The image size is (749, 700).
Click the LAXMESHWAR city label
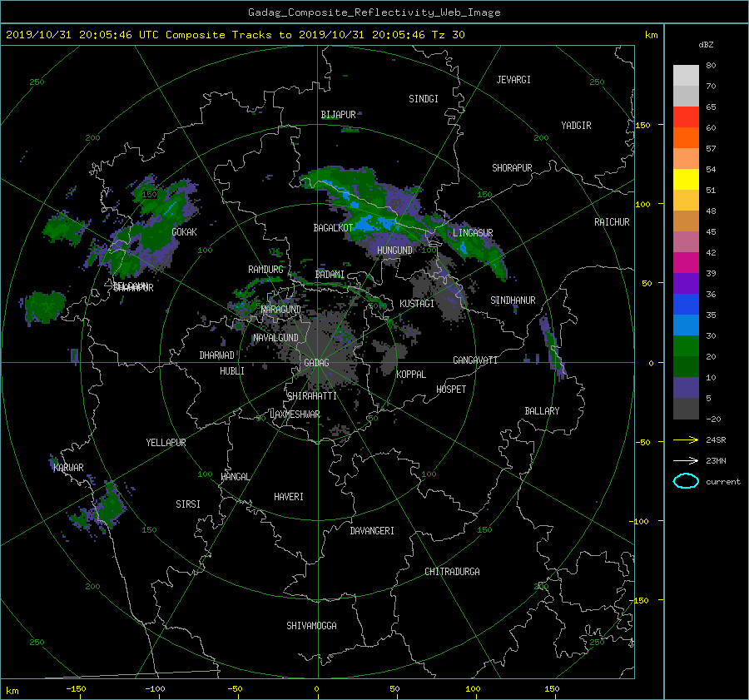295,415
